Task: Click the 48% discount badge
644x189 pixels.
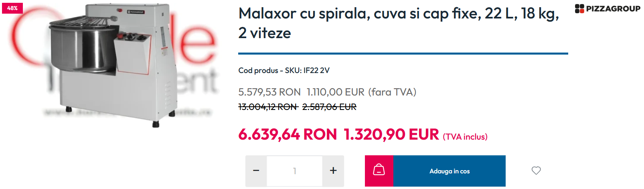Action: pyautogui.click(x=12, y=8)
